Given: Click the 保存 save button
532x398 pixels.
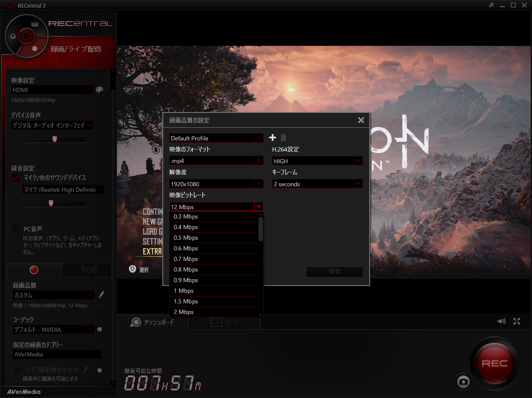Looking at the screenshot, I should (x=335, y=272).
